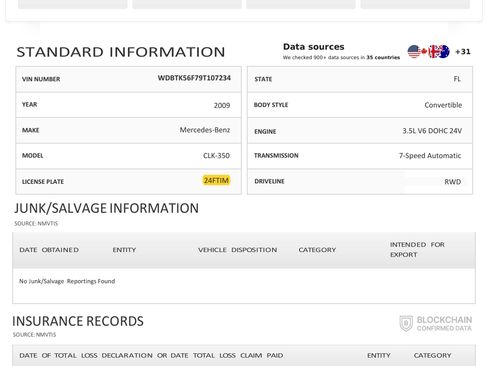Click the engine value 3.5L V6 DOHC 24V
Viewport: 488px width, 366px height.
click(x=432, y=131)
